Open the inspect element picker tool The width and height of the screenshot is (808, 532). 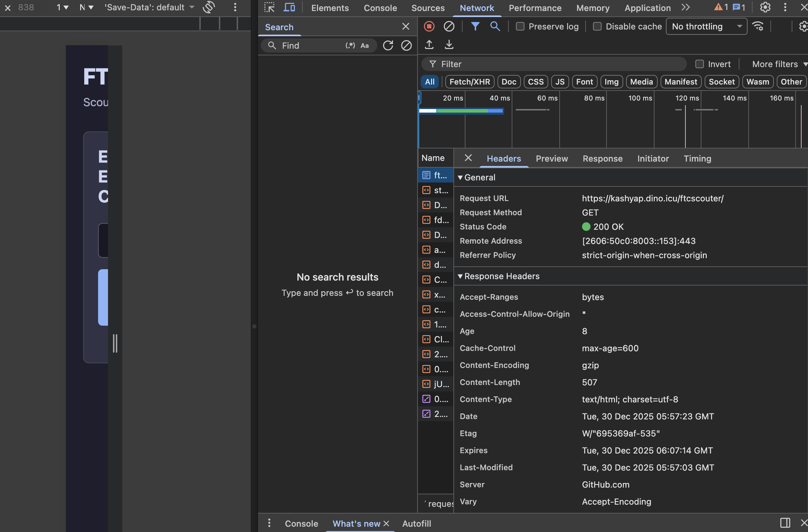pyautogui.click(x=269, y=7)
